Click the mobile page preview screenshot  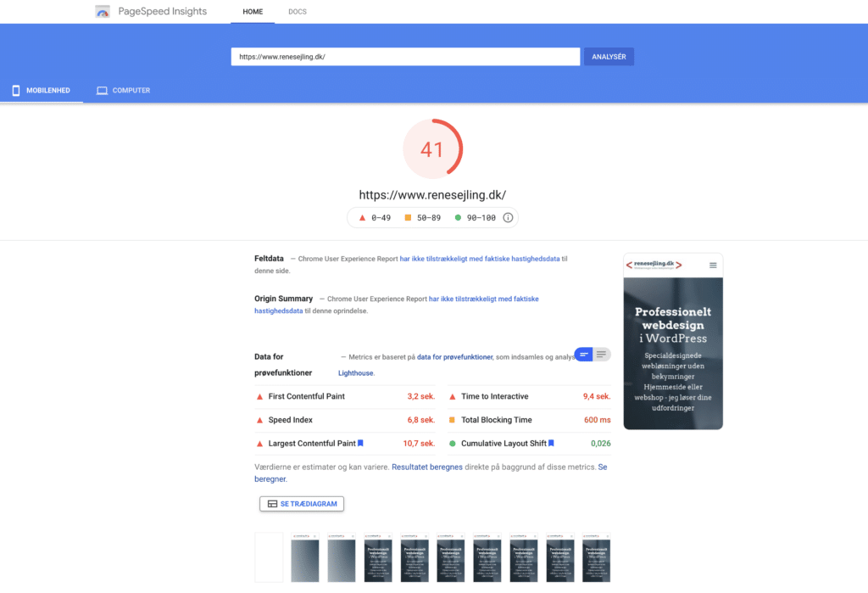coord(673,341)
